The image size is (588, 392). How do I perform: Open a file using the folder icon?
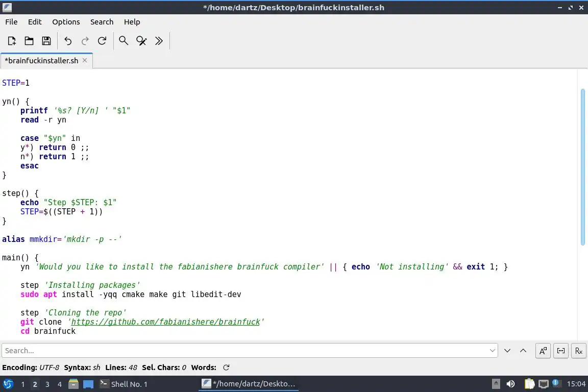(29, 40)
